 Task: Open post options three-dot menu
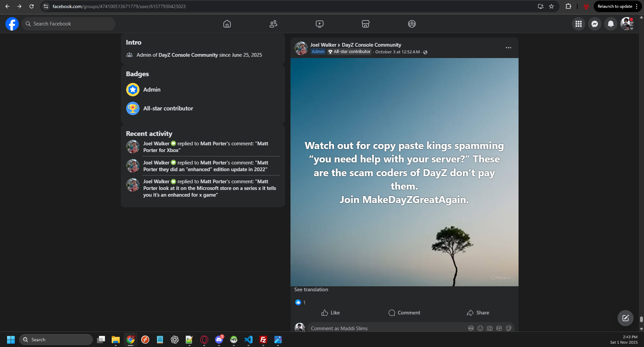coord(508,48)
